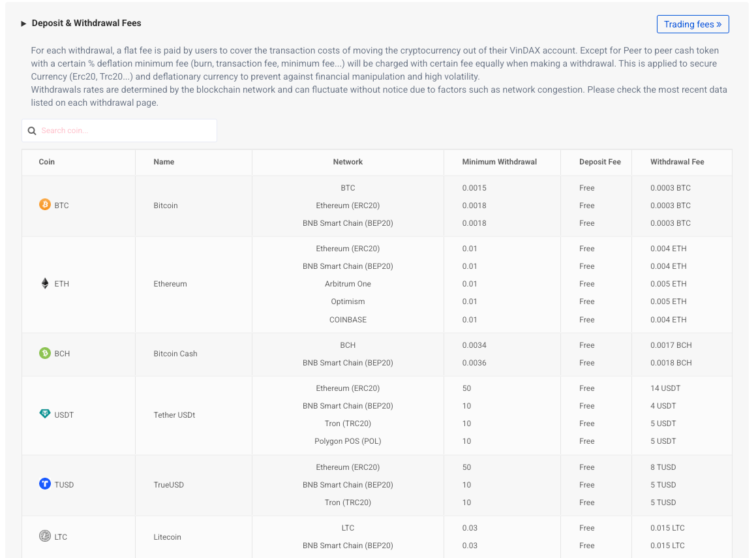Viewport: 756px width, 558px height.
Task: Click the 4 USDT withdrawal fee
Action: pyautogui.click(x=663, y=406)
